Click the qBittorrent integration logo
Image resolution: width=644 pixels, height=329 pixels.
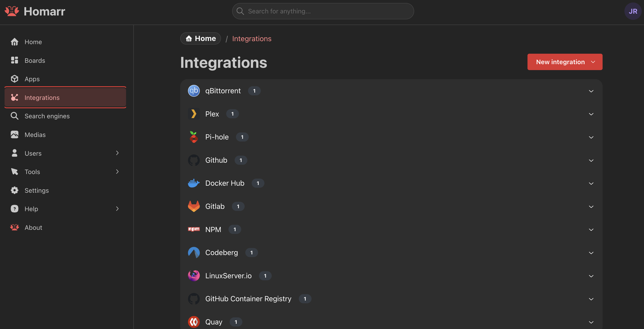tap(194, 91)
